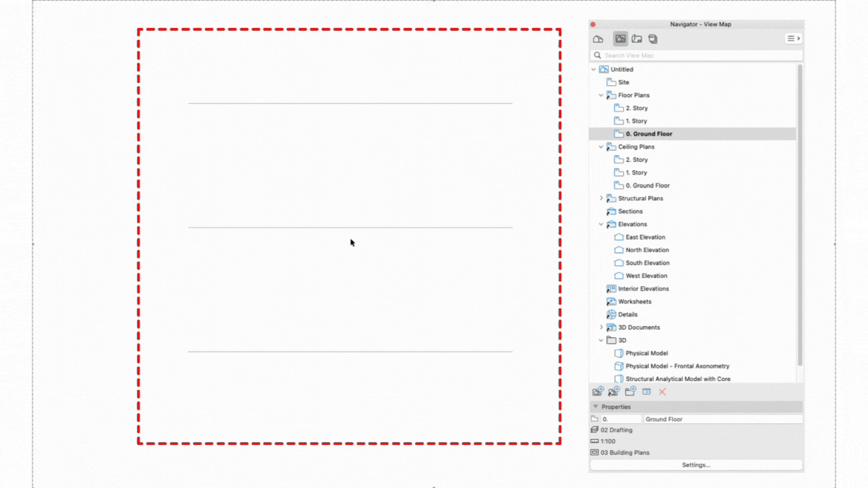Select the Details folder
The width and height of the screenshot is (868, 488).
coord(628,314)
